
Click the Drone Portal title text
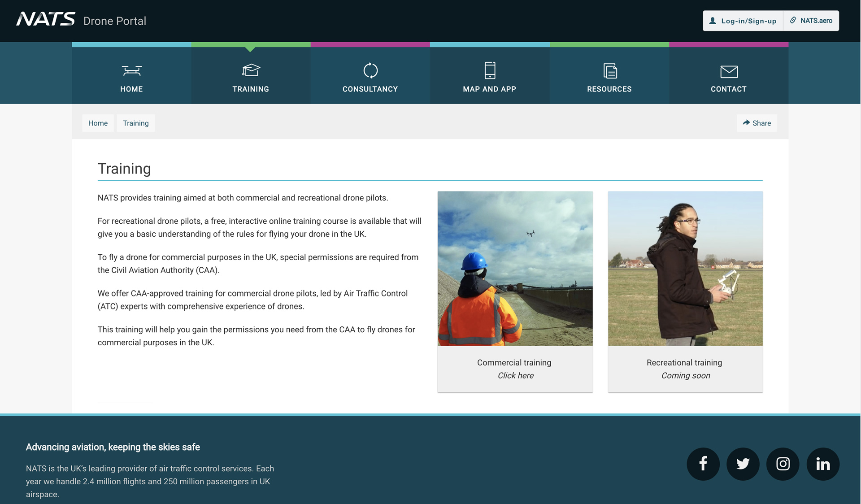coord(115,21)
